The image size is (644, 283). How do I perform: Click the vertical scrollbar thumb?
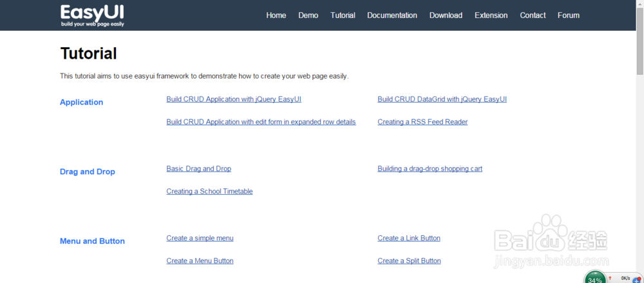[640, 41]
